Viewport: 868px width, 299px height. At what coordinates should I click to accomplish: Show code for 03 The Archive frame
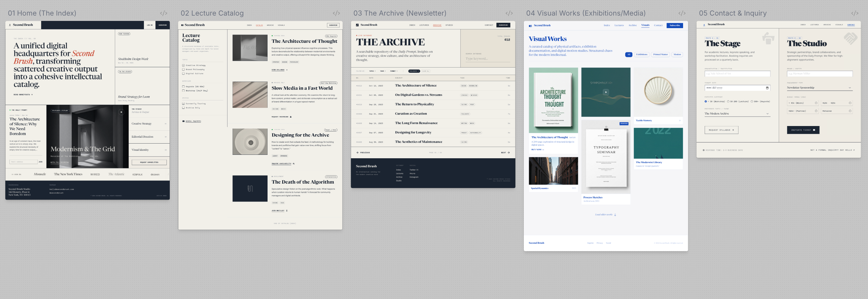(x=509, y=13)
